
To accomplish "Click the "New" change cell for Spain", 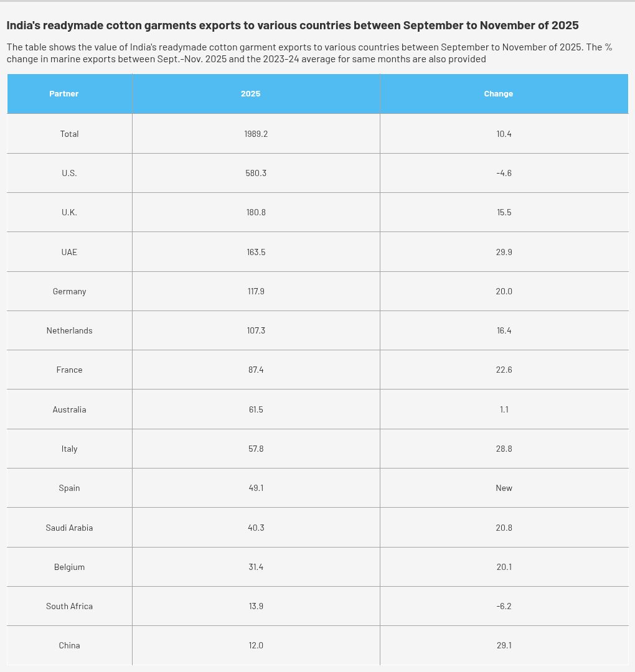I will tap(504, 488).
